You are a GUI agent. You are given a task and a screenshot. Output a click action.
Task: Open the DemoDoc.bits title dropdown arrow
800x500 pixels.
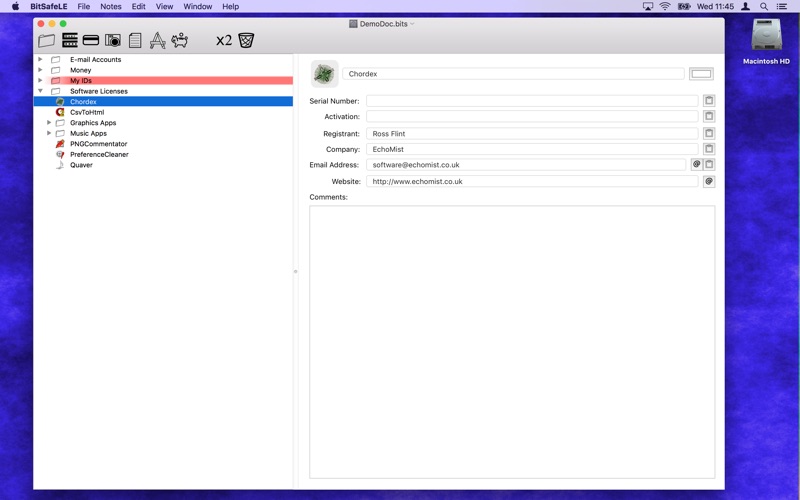(412, 24)
